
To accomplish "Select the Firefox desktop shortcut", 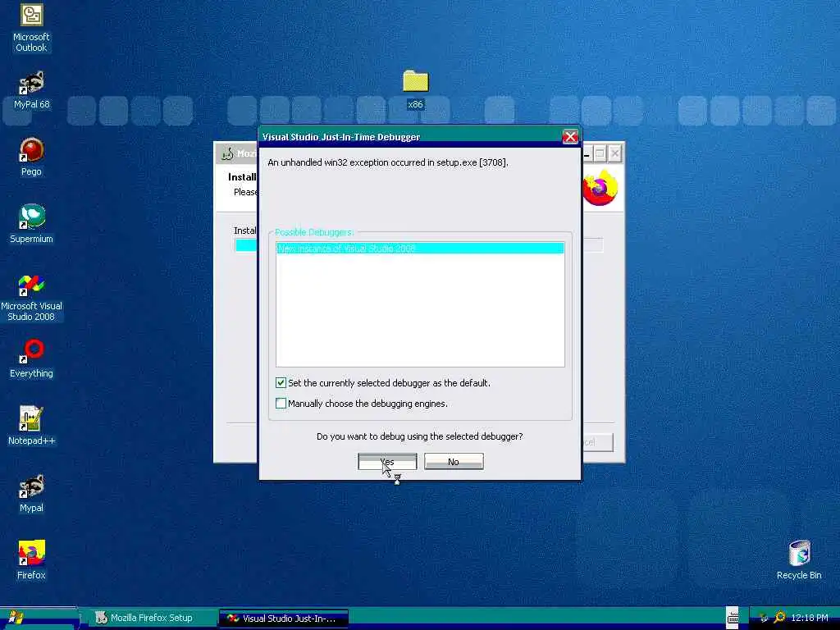I will 31,561.
